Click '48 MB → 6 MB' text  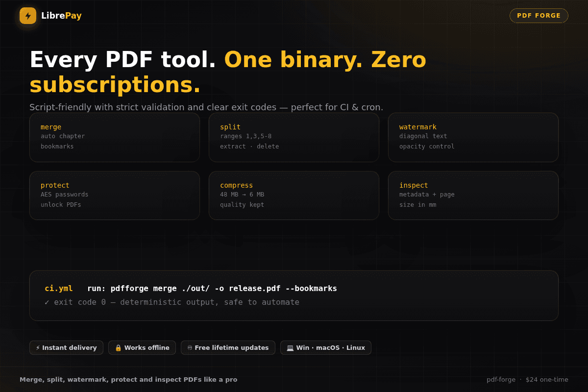pyautogui.click(x=242, y=195)
